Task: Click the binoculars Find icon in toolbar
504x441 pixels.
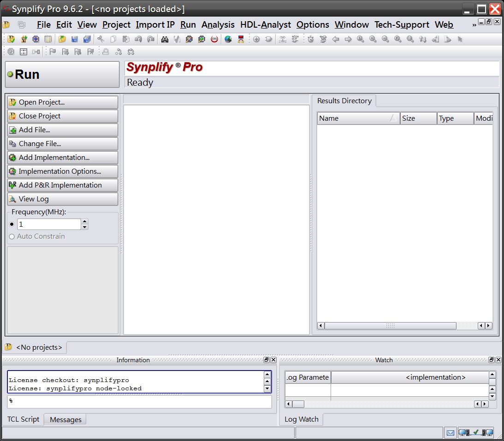Action: [165, 40]
